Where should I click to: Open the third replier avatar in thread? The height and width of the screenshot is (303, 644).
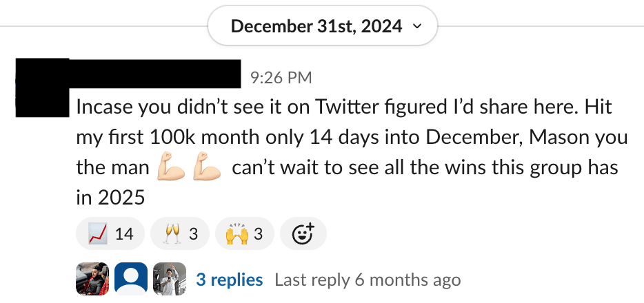(x=170, y=280)
